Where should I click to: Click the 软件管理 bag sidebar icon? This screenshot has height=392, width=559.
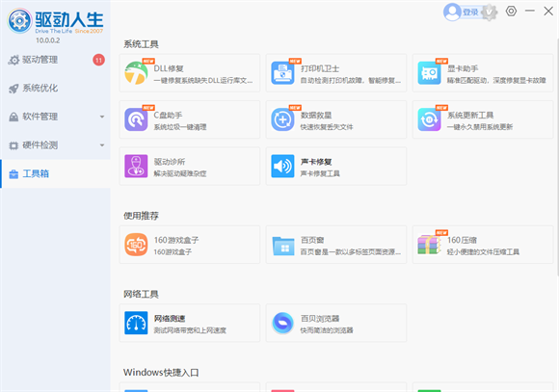coord(13,117)
